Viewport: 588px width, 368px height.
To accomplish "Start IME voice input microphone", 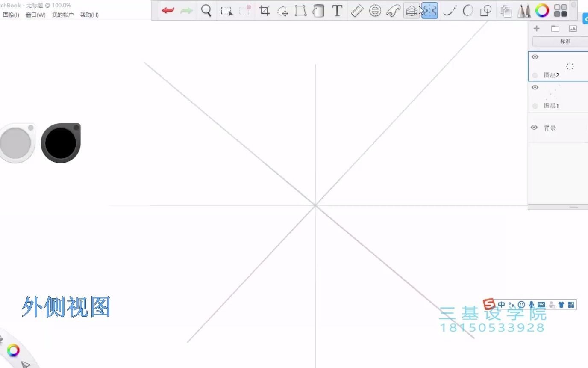I will click(x=532, y=305).
